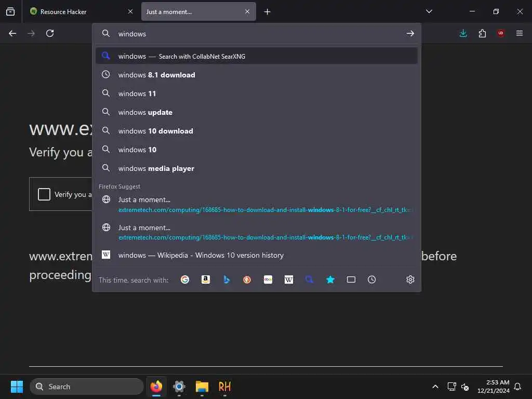532x399 pixels.
Task: Search browsing history using clock icon
Action: pos(372,280)
